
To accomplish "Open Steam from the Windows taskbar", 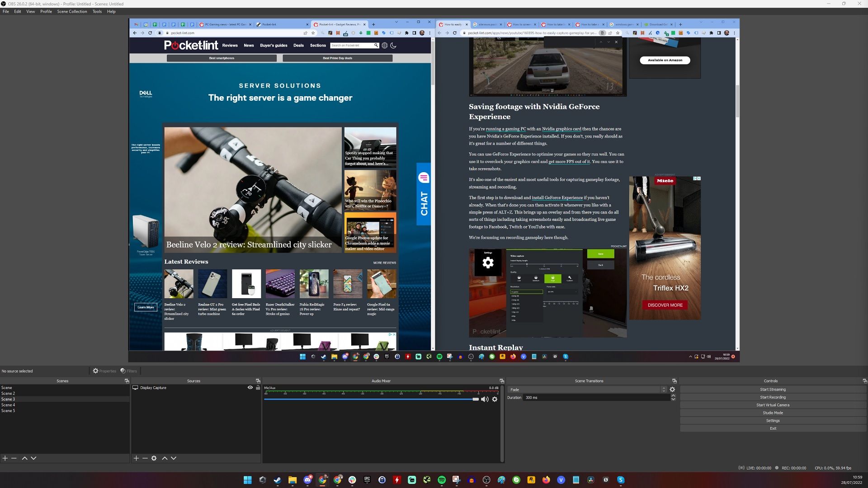I will tap(278, 480).
